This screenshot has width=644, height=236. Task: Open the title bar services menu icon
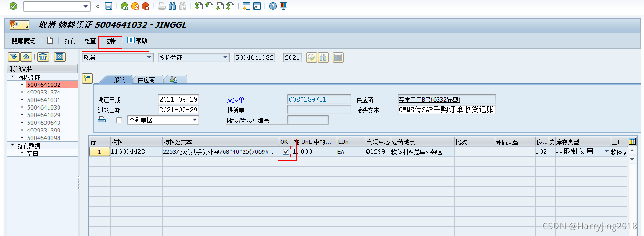(20, 25)
